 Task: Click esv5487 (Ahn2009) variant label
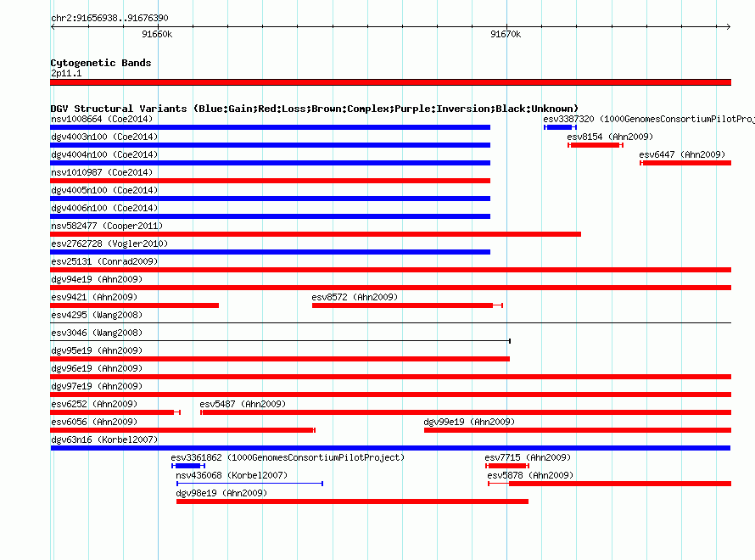243,404
